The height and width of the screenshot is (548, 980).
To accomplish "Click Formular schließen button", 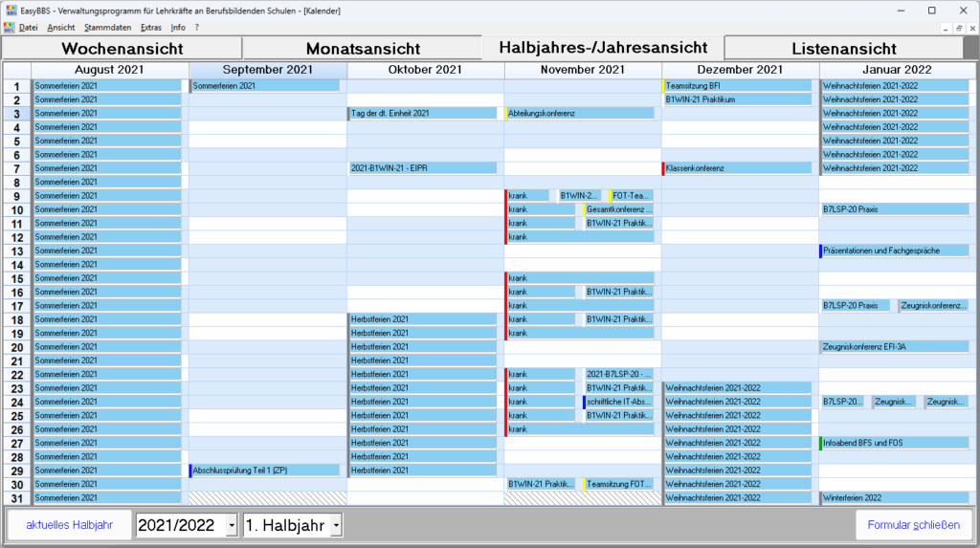I will coord(913,525).
